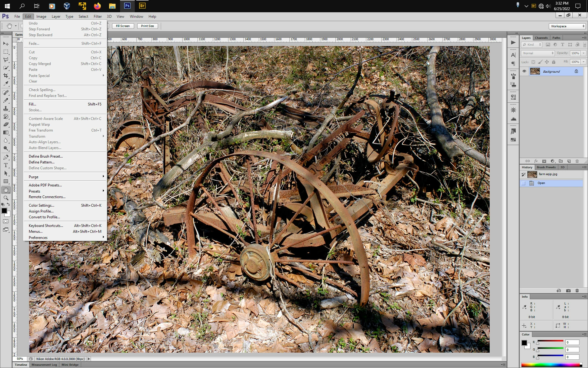Select the Zoom tool in toolbar
The height and width of the screenshot is (368, 588).
click(6, 198)
